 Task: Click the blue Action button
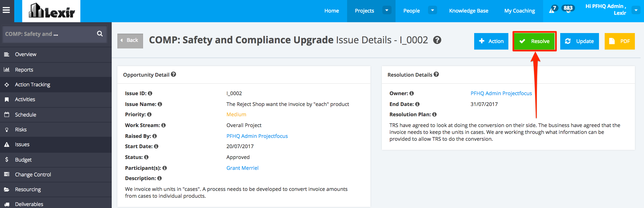[x=491, y=41]
